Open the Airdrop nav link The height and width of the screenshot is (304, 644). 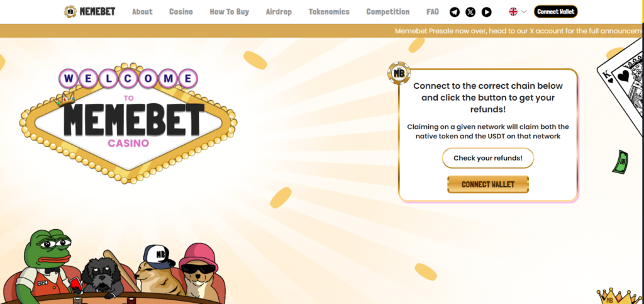pos(279,12)
